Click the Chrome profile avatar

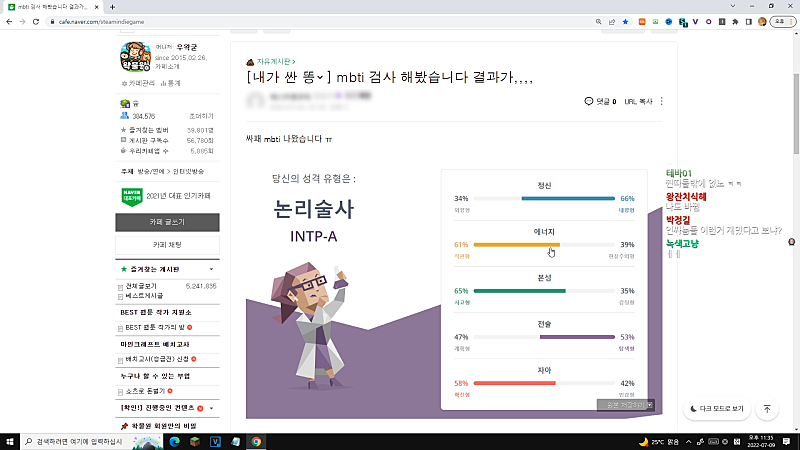click(x=762, y=22)
